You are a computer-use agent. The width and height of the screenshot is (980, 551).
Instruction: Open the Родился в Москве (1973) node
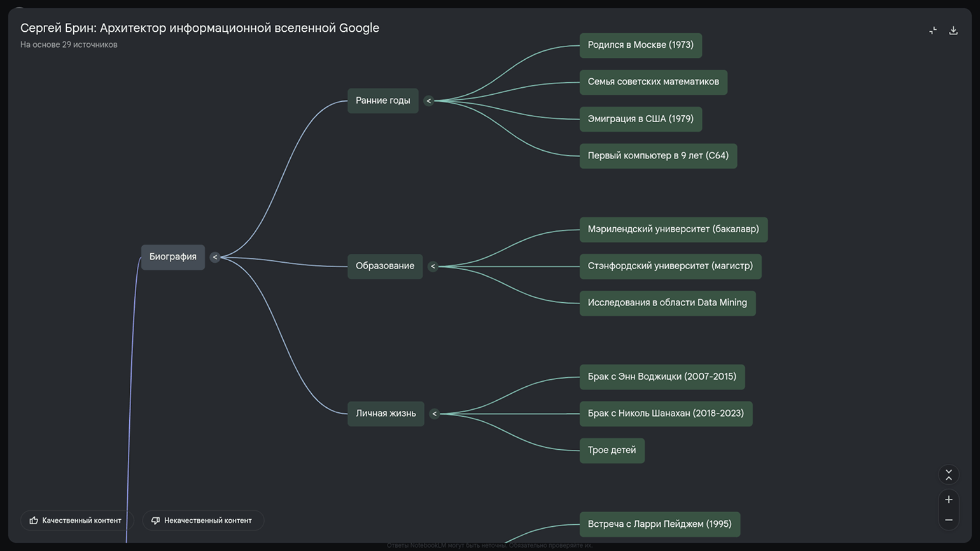(640, 45)
